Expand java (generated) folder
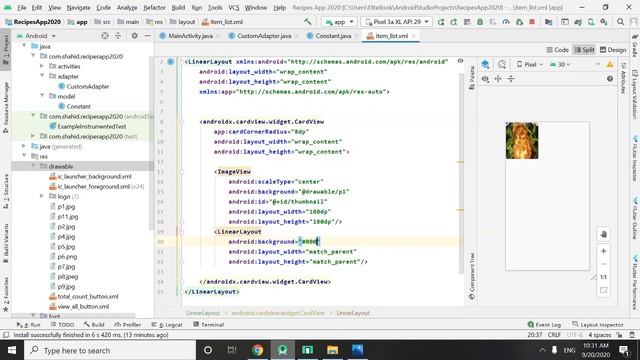The width and height of the screenshot is (640, 360). pos(24,146)
